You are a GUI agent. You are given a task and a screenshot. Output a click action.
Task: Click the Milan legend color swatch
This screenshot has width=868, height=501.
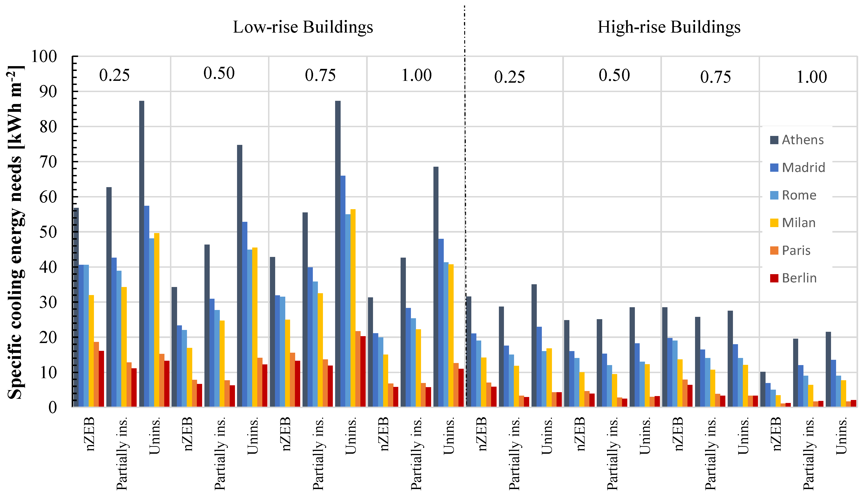tap(774, 223)
